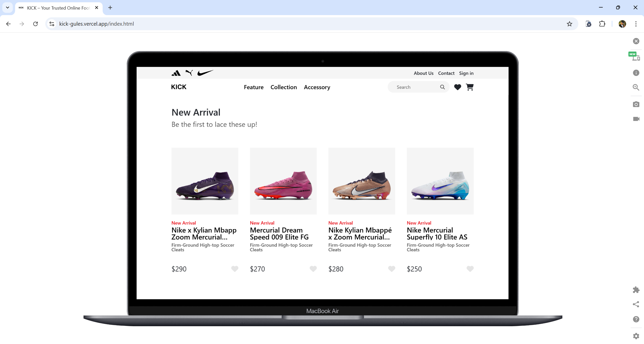Screen dimensions: 644x344
Task: Bookmark this page with the star icon
Action: pos(570,24)
